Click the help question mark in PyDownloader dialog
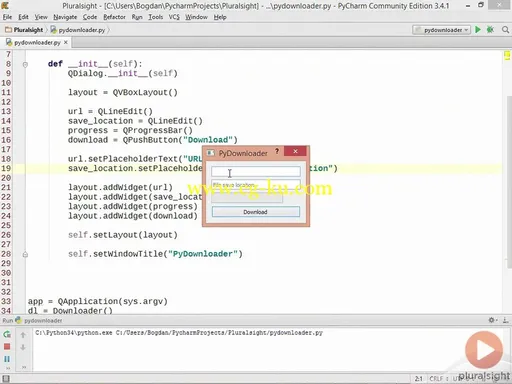 (277, 152)
